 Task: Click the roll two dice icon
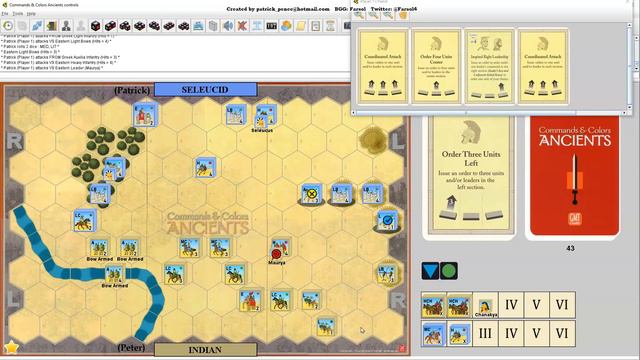tap(111, 26)
